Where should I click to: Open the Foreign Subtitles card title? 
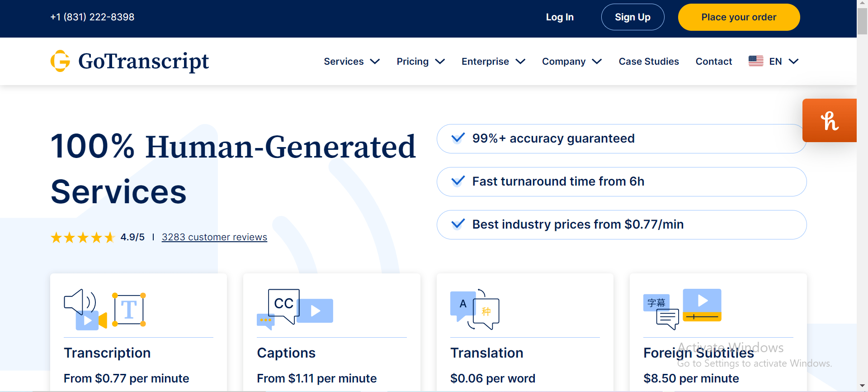click(x=699, y=353)
